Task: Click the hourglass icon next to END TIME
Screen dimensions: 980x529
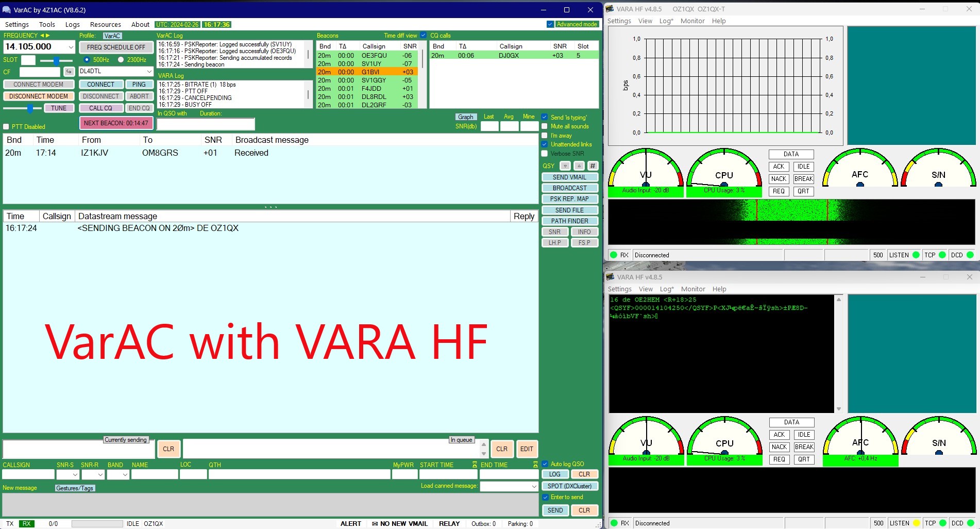Action: (x=535, y=465)
